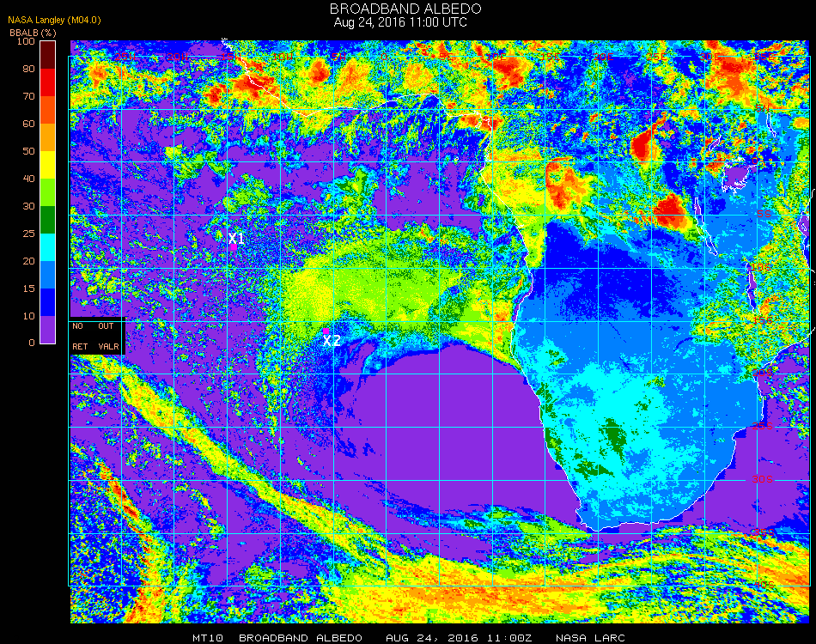
Task: Click the '10W' longitude label
Action: (283, 56)
